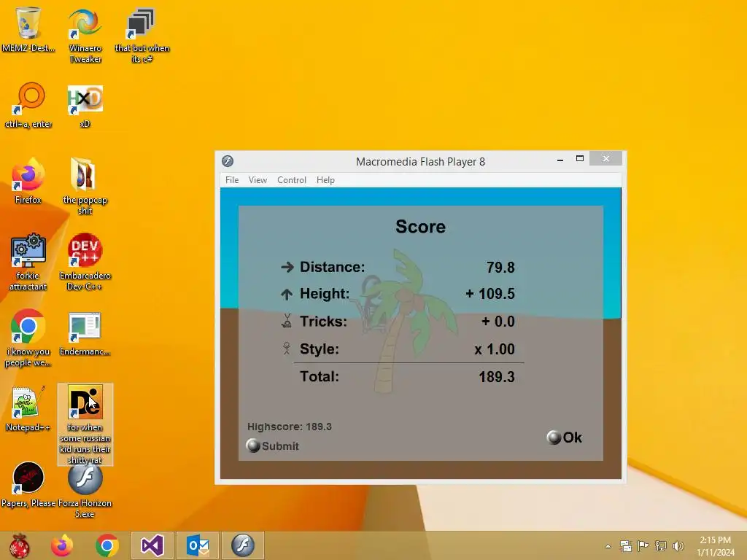Switch to Visual Studio in the taskbar
747x560 pixels.
(x=152, y=545)
